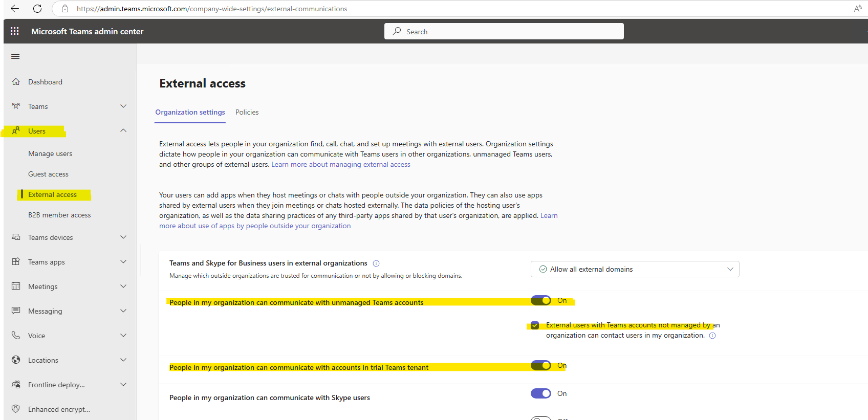This screenshot has width=868, height=420.
Task: Click info icon after 'contact users in my organization'
Action: pyautogui.click(x=712, y=336)
